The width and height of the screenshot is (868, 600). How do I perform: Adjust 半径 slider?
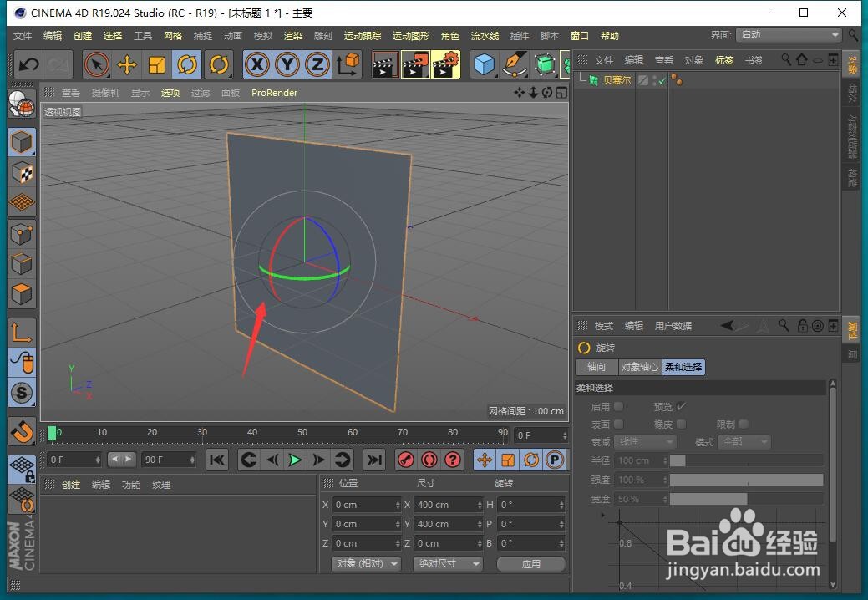click(x=746, y=460)
